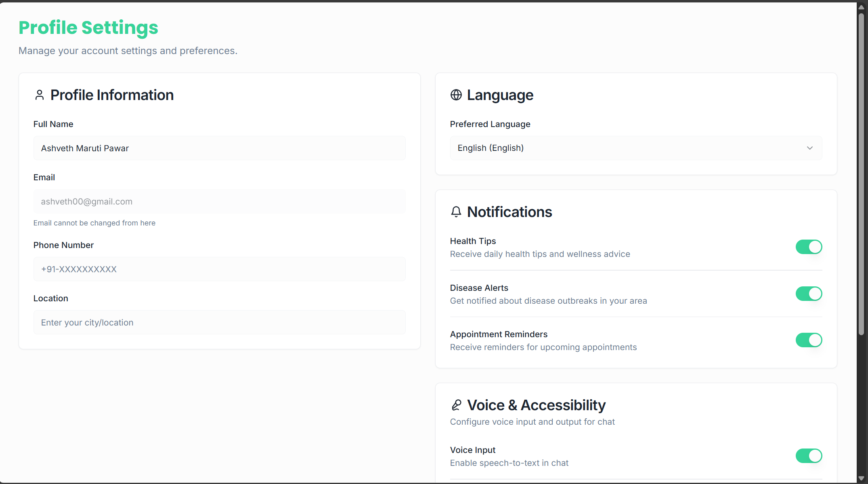This screenshot has height=484, width=868.
Task: Click the bell icon beside Notifications
Action: point(456,212)
